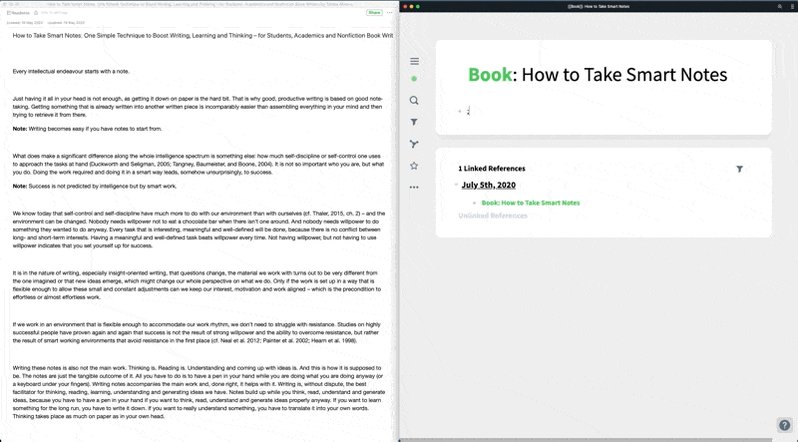Open the three-dots more options in Roam sidebar
The image size is (798, 442).
[x=414, y=187]
